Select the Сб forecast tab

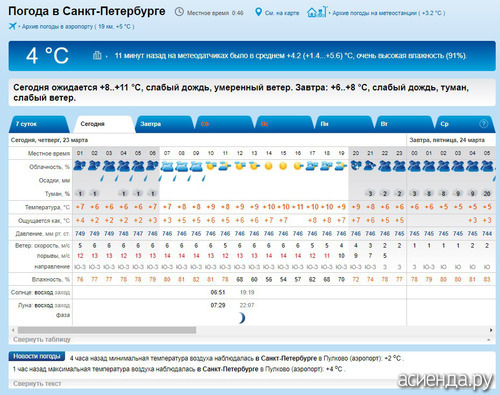(x=223, y=124)
